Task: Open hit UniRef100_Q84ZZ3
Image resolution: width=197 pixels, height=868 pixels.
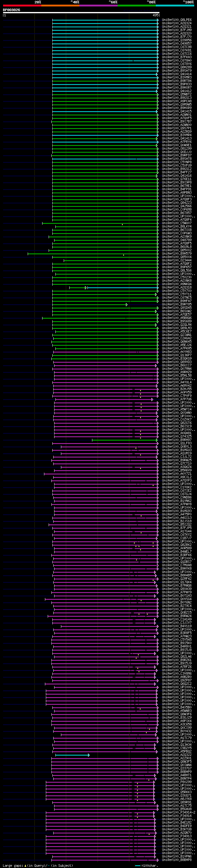Action: (177, 203)
